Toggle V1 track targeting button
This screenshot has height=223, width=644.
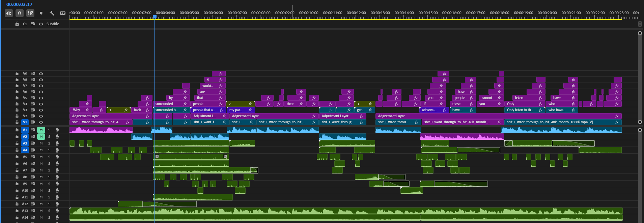click(25, 122)
